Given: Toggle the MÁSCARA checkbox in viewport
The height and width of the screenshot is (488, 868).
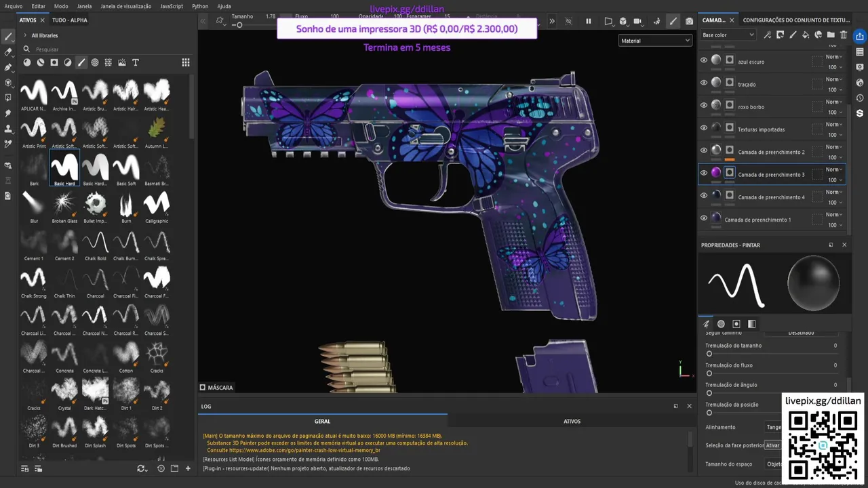Looking at the screenshot, I should coord(203,388).
